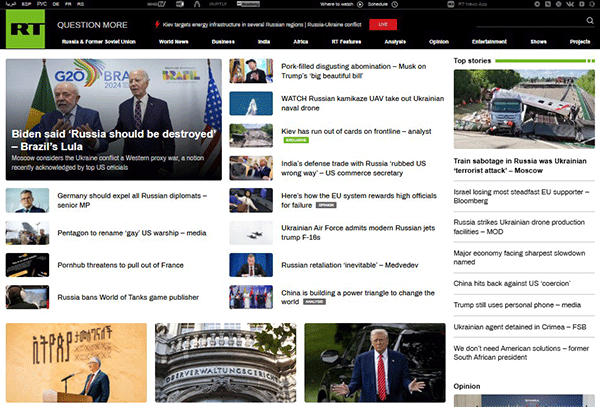Open Train sabotage in Russia headline
The width and height of the screenshot is (600, 407).
[520, 166]
